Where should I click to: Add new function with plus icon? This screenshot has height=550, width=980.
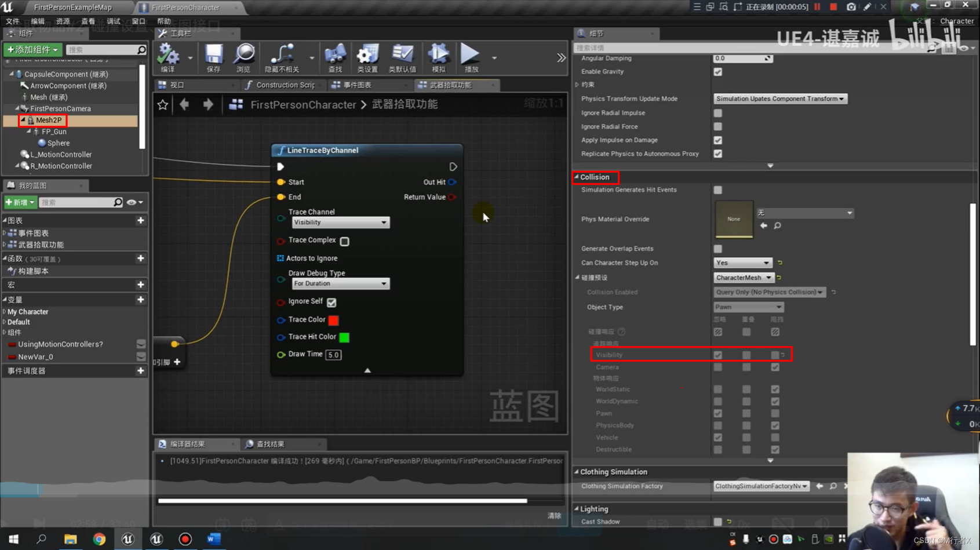[x=140, y=258]
